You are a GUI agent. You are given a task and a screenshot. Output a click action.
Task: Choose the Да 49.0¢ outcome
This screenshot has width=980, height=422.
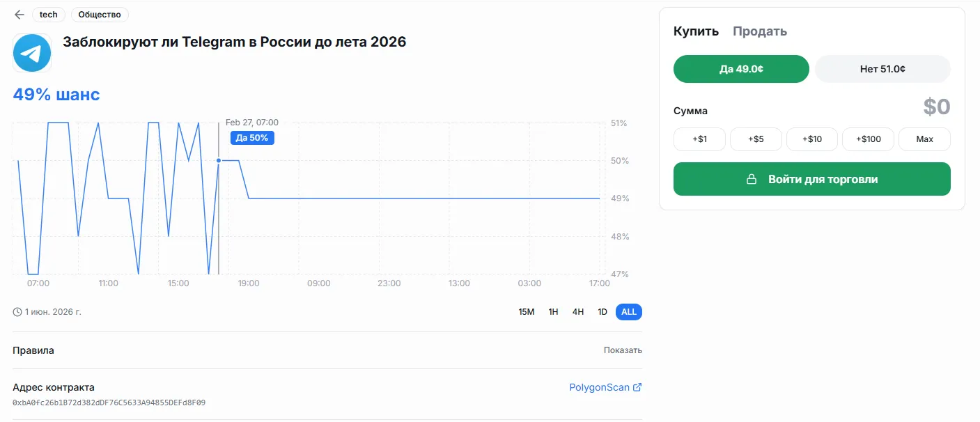click(741, 69)
